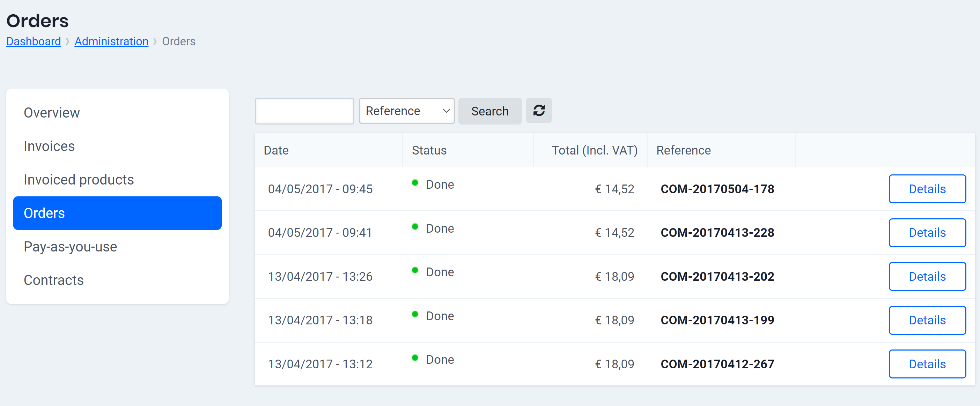Click the Date column header to sort
The width and height of the screenshot is (980, 406).
[x=275, y=150]
